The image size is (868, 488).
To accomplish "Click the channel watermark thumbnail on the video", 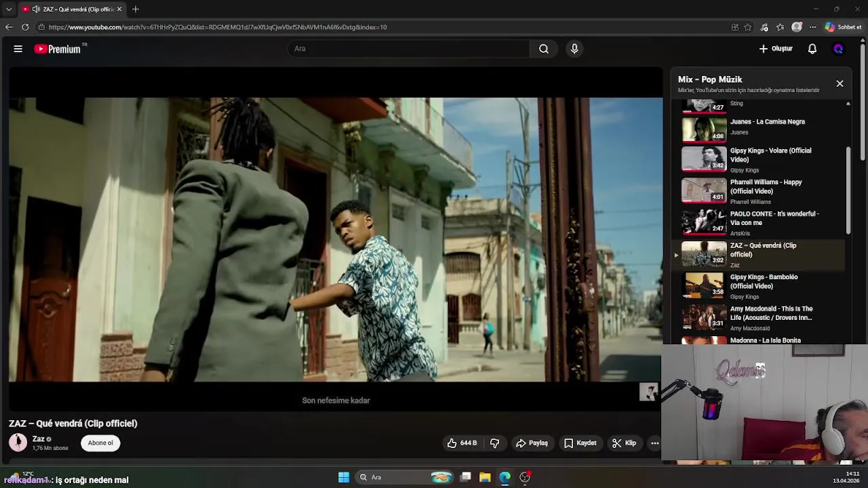I will pyautogui.click(x=648, y=392).
